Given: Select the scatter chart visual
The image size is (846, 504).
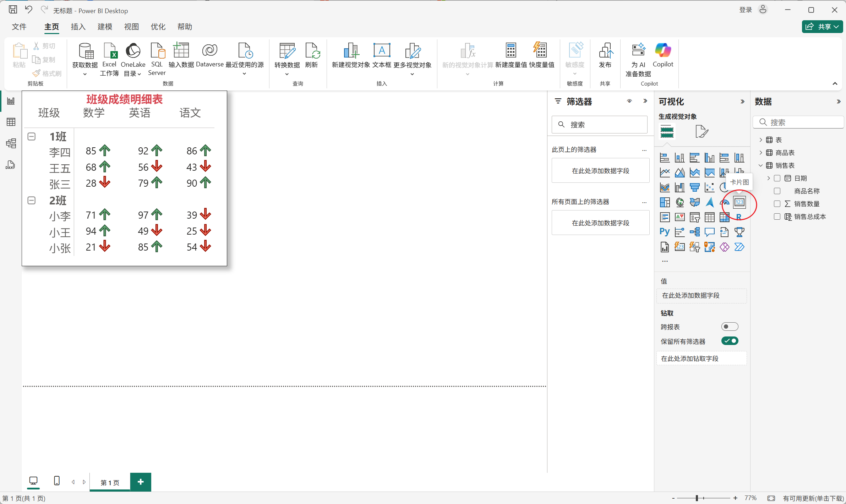Looking at the screenshot, I should coord(709,187).
